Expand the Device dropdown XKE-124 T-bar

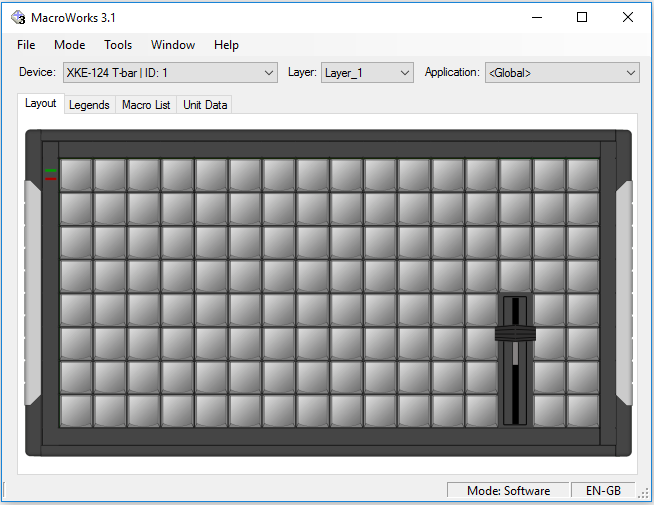pos(170,73)
